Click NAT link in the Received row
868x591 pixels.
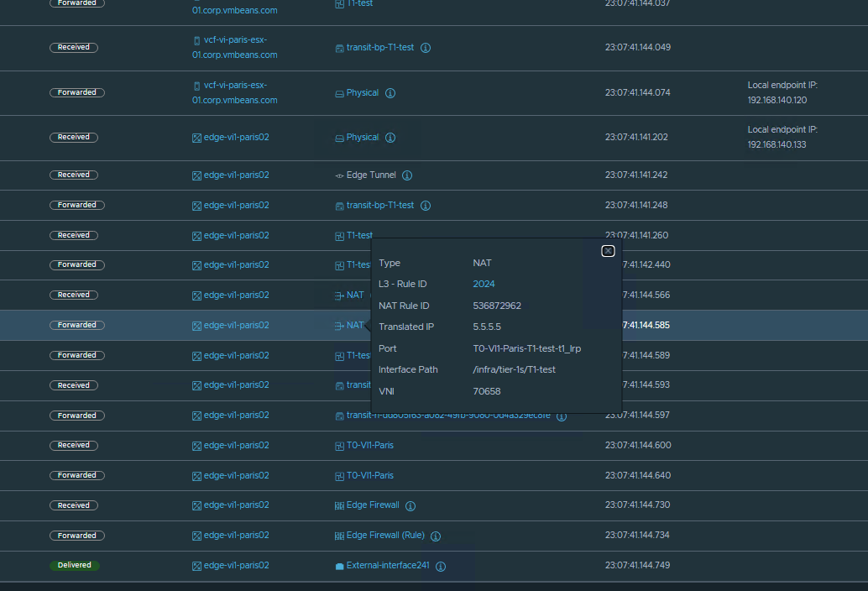click(355, 295)
